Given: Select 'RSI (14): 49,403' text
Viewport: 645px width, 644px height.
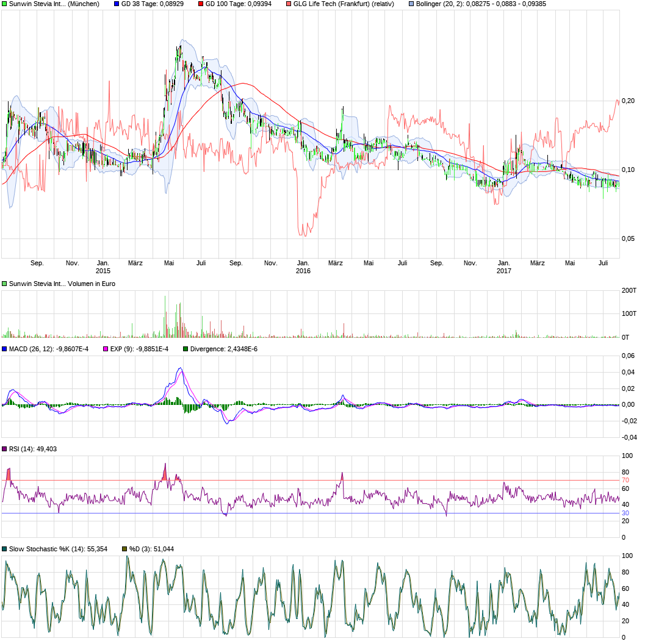Looking at the screenshot, I should click(x=33, y=449).
